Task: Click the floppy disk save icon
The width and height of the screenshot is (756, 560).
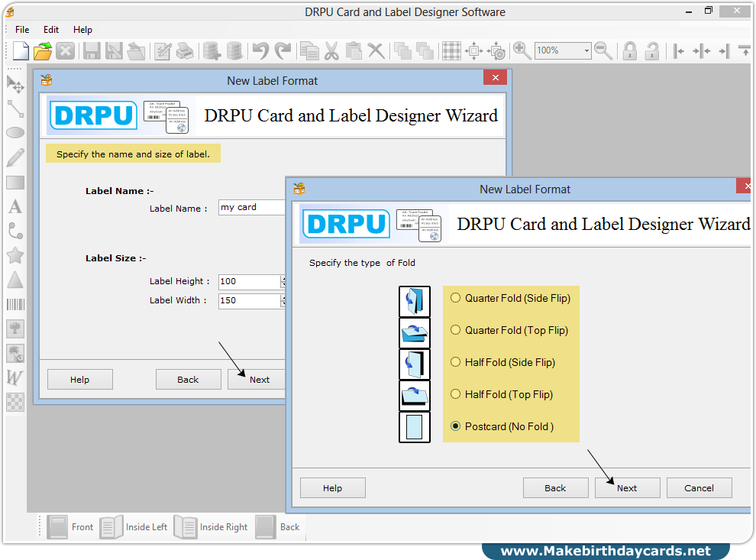Action: pyautogui.click(x=92, y=50)
